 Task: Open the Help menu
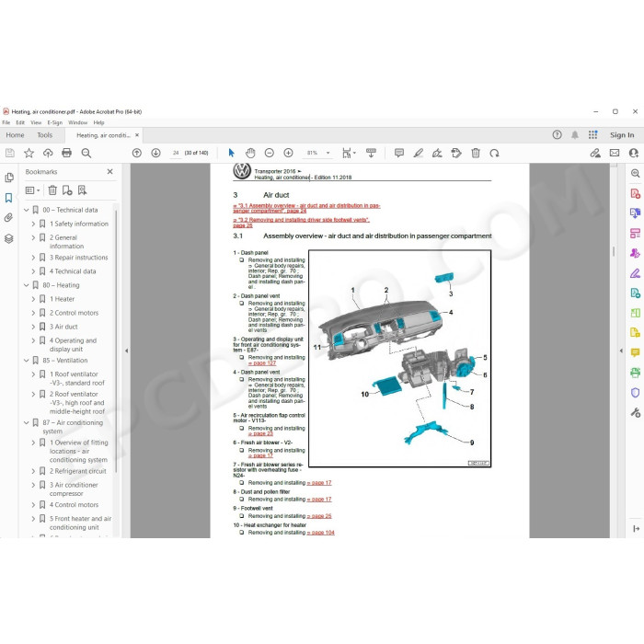tap(98, 122)
